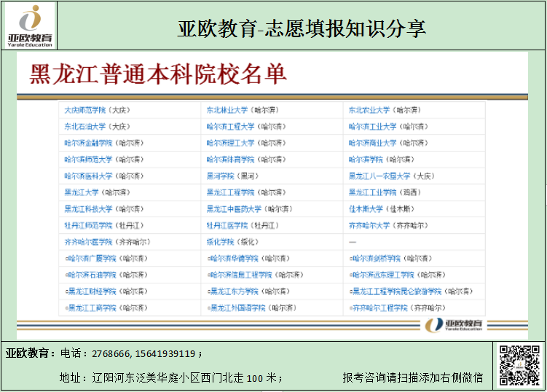
Task: Click the (绥化) city label
Action: tap(248, 242)
